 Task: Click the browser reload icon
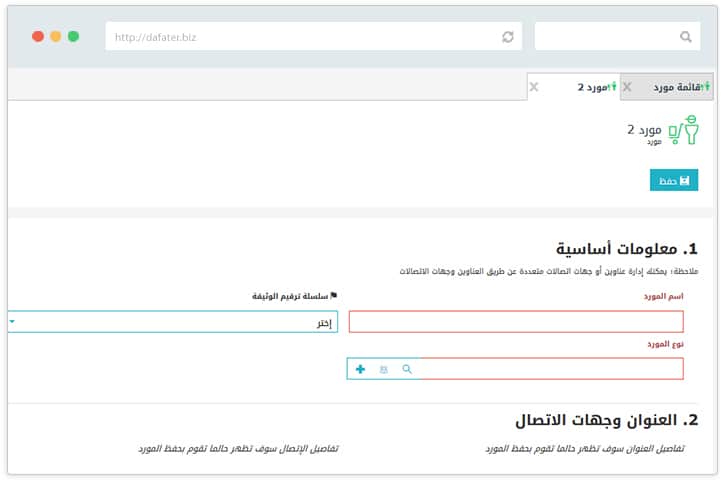pyautogui.click(x=508, y=37)
